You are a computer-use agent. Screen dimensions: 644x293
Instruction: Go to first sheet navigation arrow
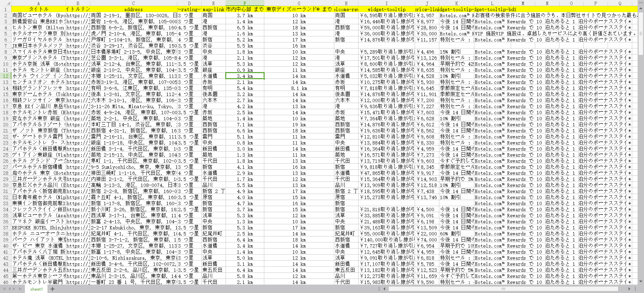[4, 289]
